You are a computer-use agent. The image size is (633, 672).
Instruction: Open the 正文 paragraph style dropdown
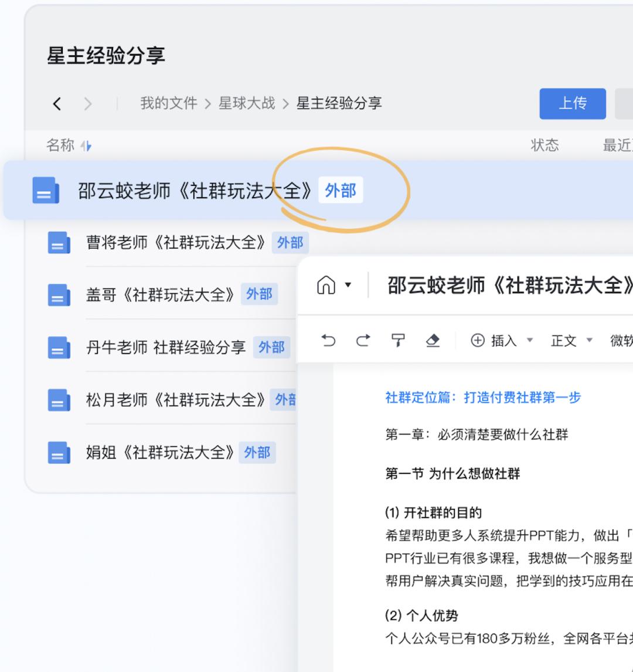point(567,340)
